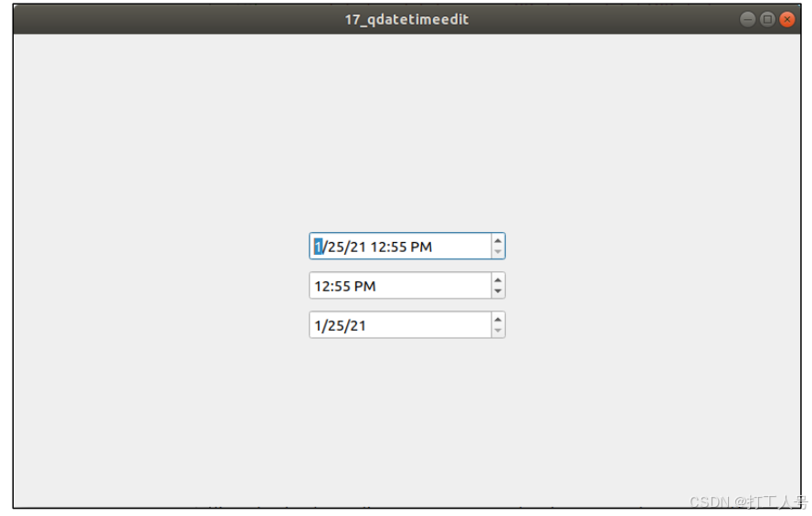Click the down arrow of the date-time spinner
This screenshot has width=812, height=516.
pyautogui.click(x=498, y=252)
